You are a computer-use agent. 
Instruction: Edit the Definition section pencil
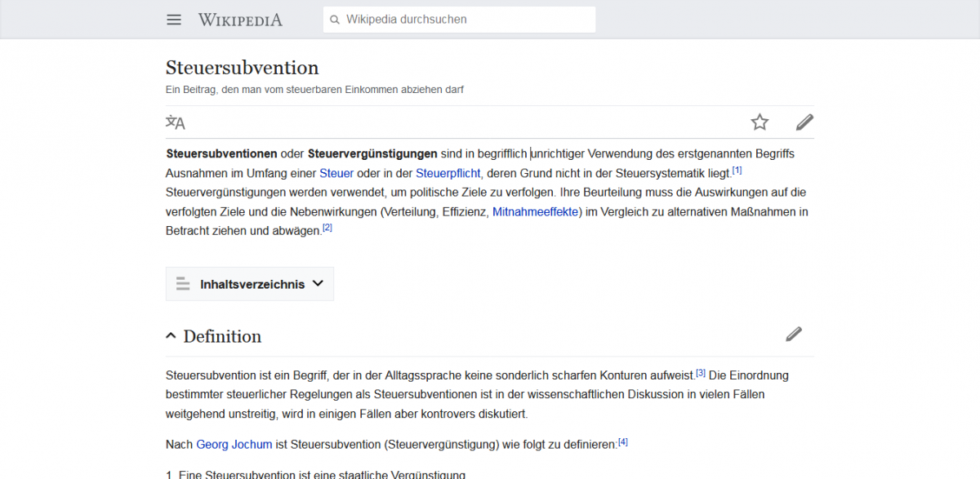click(x=793, y=334)
